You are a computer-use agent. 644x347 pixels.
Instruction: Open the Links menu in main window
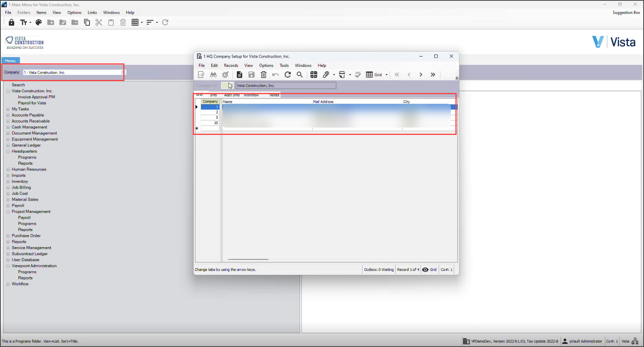tap(92, 13)
